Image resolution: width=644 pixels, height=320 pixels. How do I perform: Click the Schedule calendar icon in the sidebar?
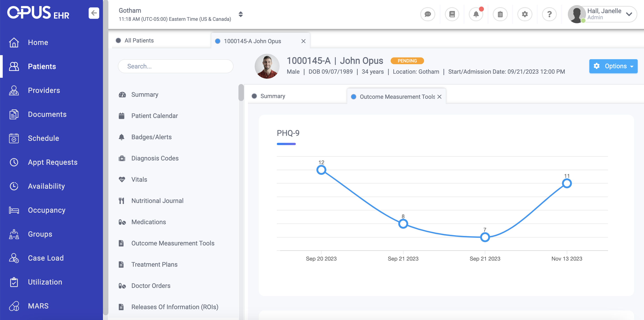coord(14,138)
